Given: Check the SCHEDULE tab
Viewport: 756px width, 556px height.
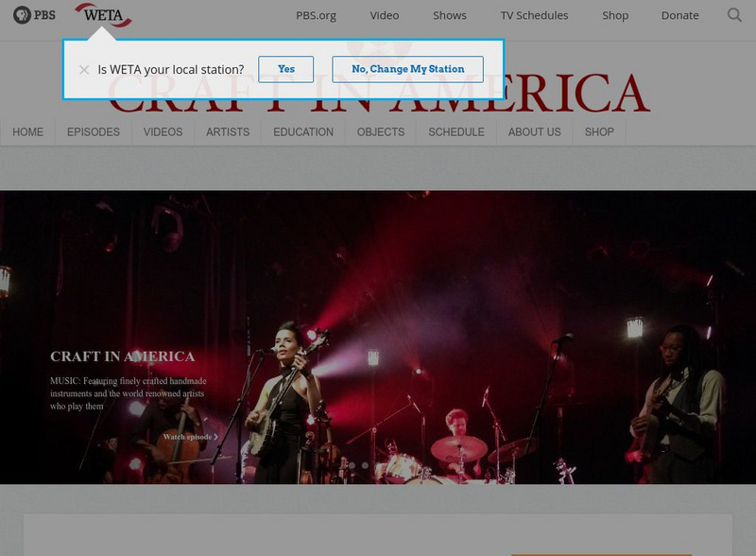Looking at the screenshot, I should tap(455, 132).
